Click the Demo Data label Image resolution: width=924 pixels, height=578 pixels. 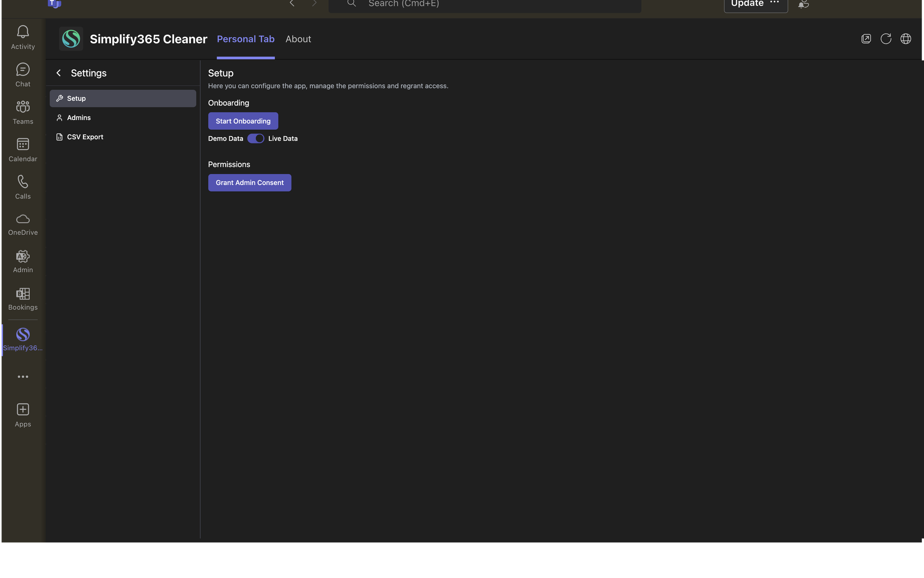coord(226,139)
